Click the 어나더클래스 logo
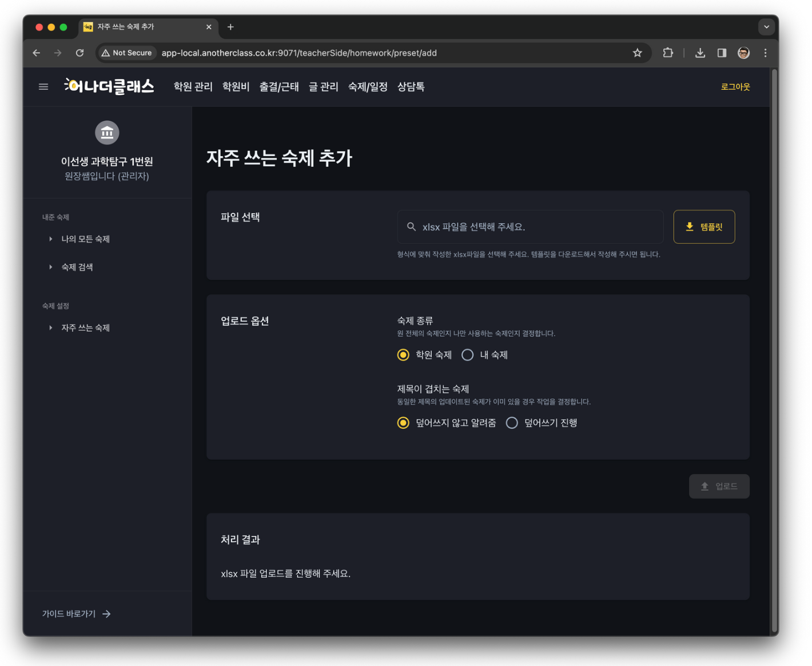The image size is (812, 666). coord(109,86)
